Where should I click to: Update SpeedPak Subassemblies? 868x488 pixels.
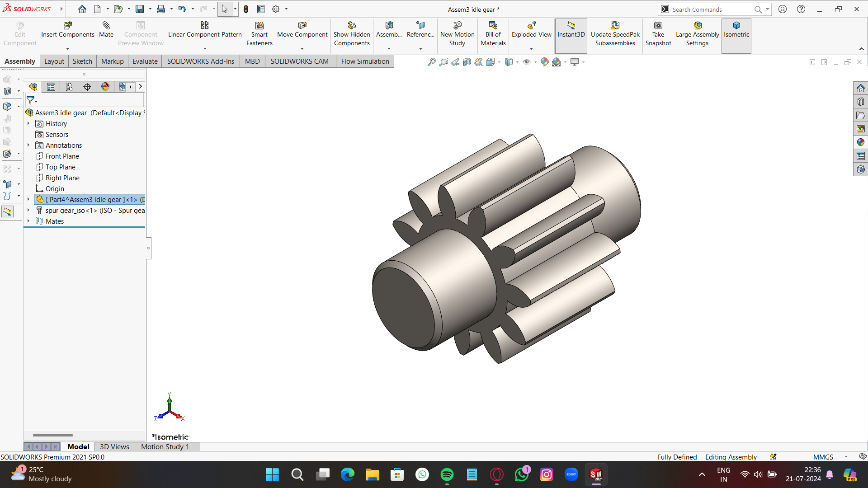[615, 34]
